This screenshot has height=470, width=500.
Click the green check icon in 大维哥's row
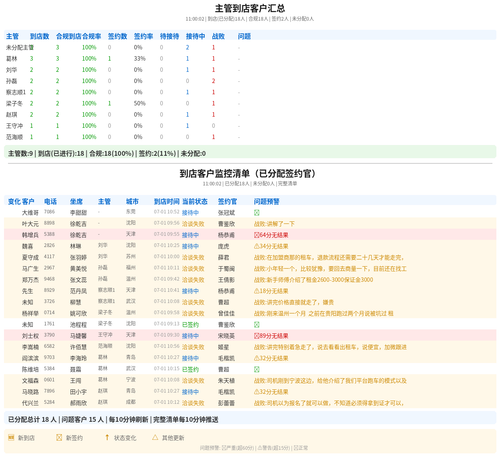[x=257, y=213]
